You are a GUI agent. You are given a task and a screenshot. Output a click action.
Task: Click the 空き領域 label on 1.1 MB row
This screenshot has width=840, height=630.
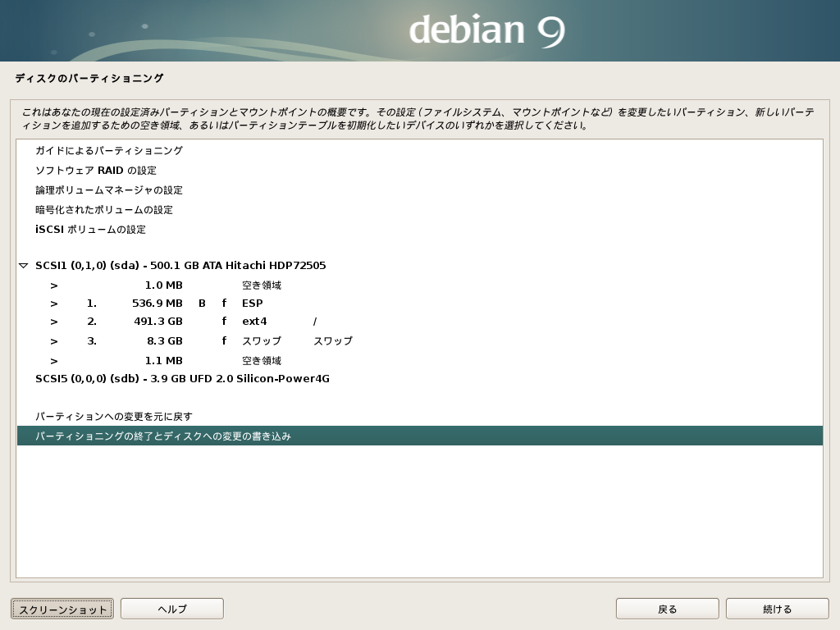click(x=262, y=361)
